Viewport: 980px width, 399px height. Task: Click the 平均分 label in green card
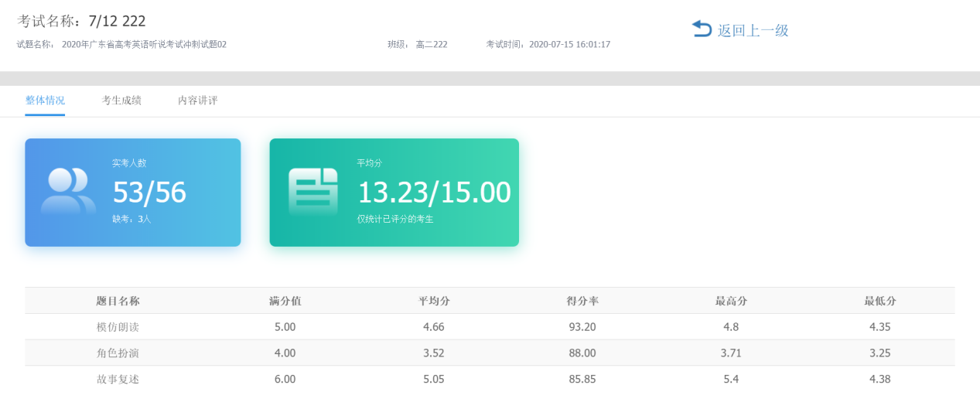pyautogui.click(x=369, y=163)
